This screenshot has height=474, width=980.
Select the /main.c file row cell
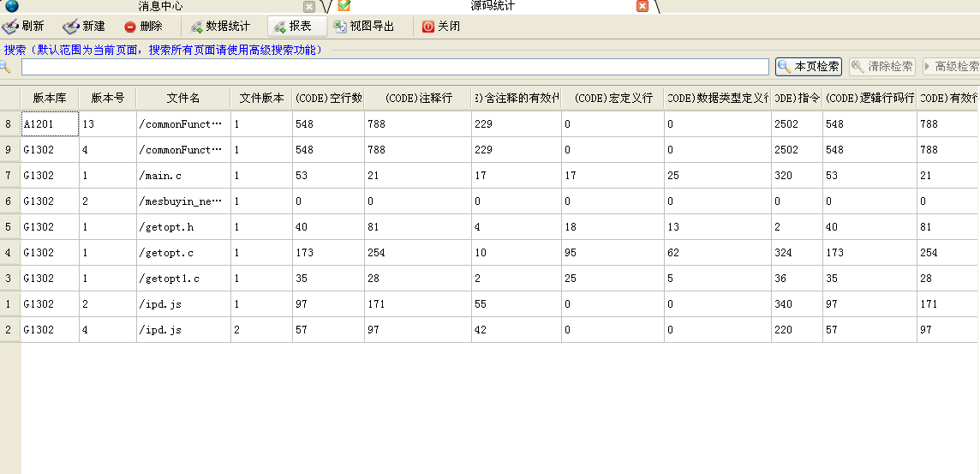tap(183, 176)
